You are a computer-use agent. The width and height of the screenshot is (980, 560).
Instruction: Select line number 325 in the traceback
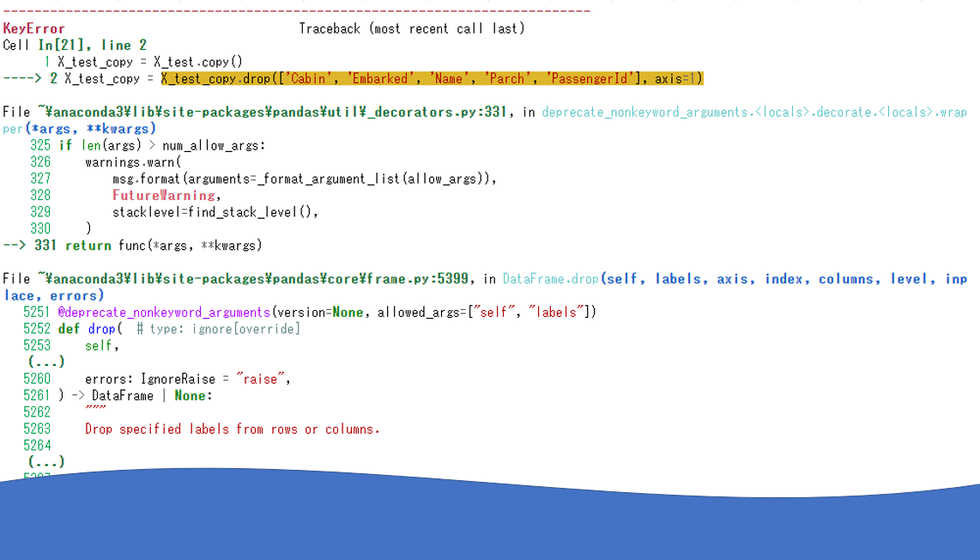39,145
